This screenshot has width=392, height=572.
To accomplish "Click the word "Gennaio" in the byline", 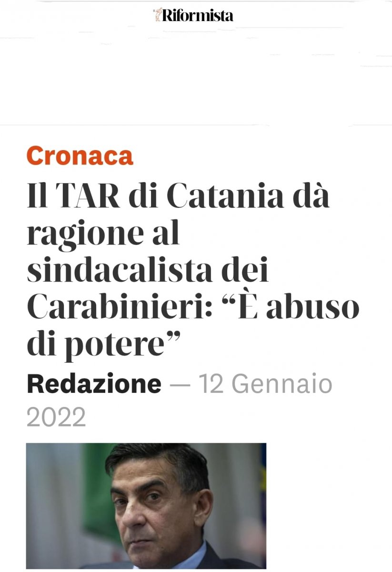I will point(282,385).
